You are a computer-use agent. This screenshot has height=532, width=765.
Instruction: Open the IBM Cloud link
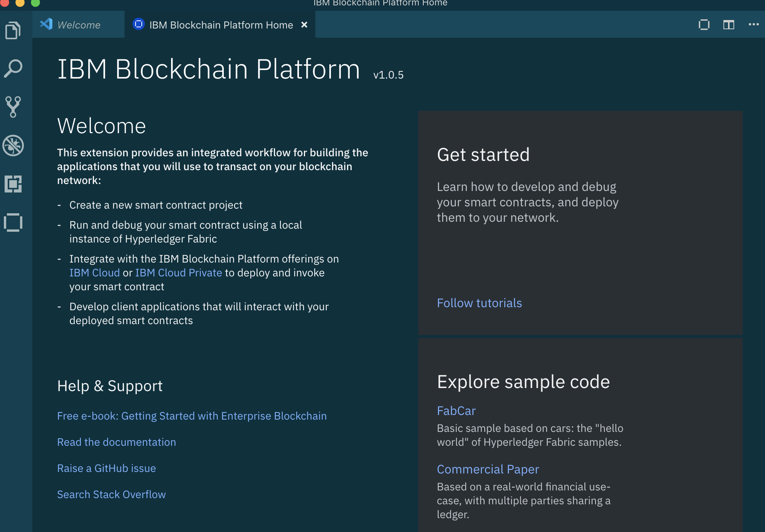94,273
